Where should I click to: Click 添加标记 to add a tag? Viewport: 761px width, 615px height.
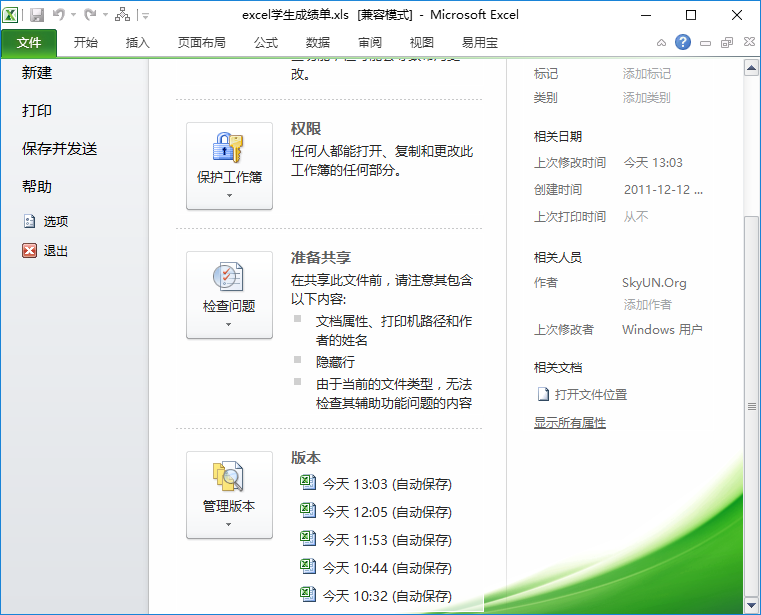(647, 74)
